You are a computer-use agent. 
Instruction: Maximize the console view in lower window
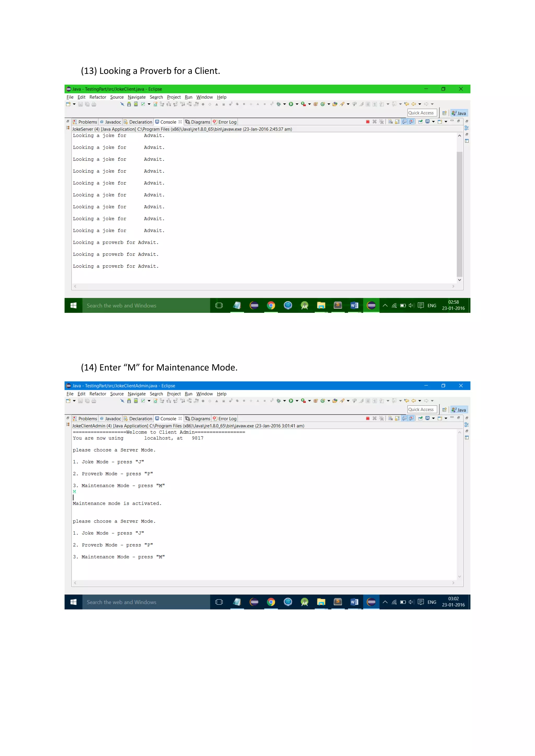[x=458, y=418]
